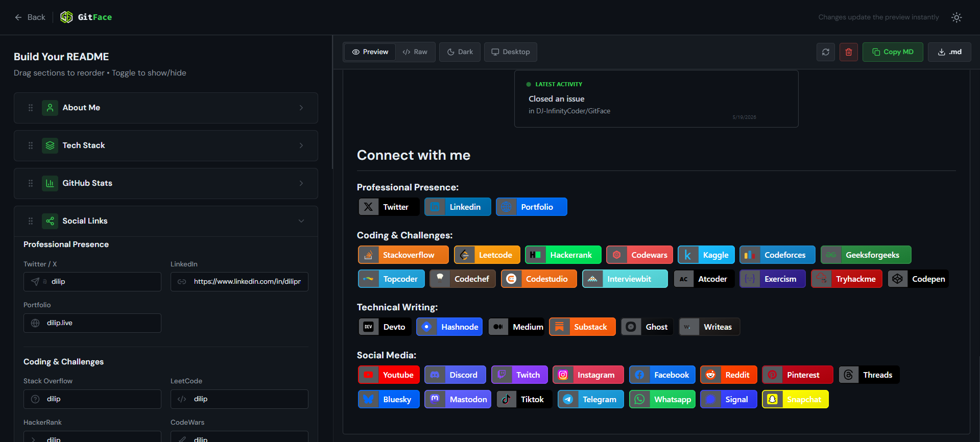Click the red trash delete icon
The height and width of the screenshot is (442, 980).
point(849,52)
